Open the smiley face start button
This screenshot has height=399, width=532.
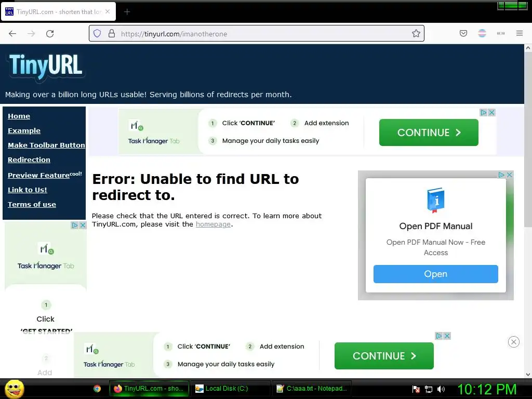[x=14, y=389]
